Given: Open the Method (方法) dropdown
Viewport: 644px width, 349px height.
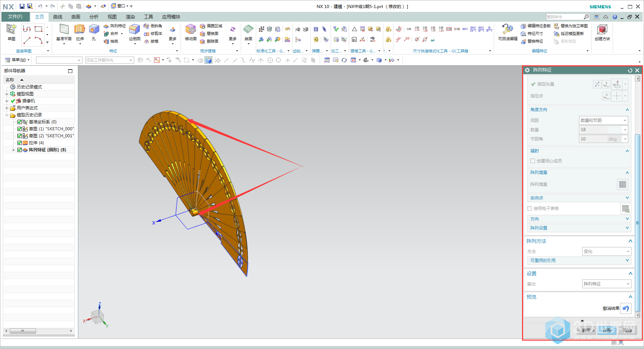Looking at the screenshot, I should click(x=607, y=252).
